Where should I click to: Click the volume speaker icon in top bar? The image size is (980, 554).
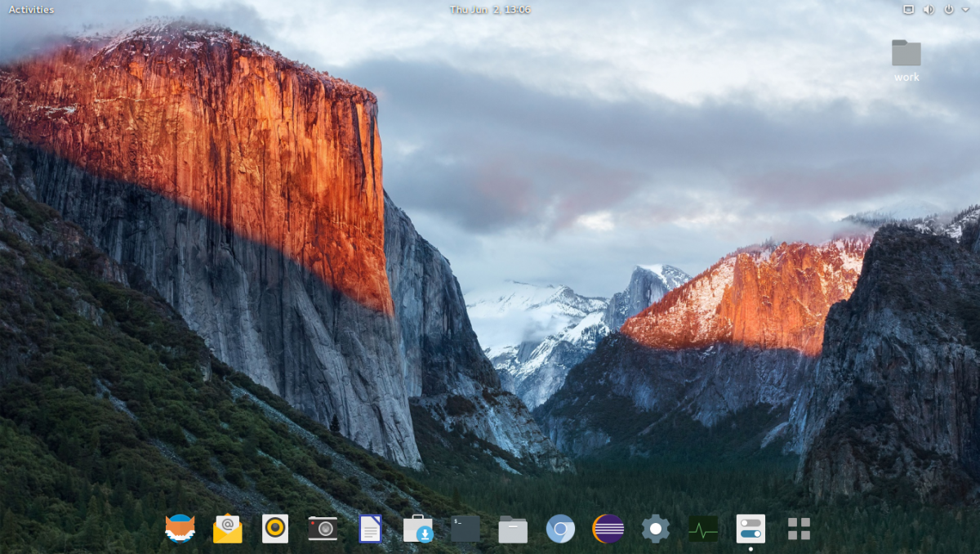pyautogui.click(x=929, y=10)
